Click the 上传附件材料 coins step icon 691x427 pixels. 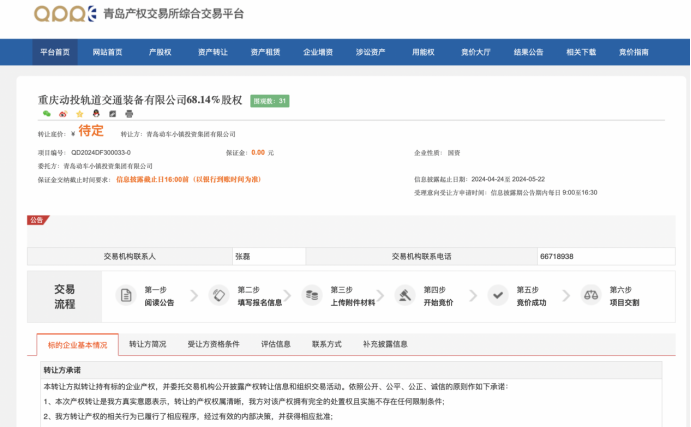(x=312, y=295)
